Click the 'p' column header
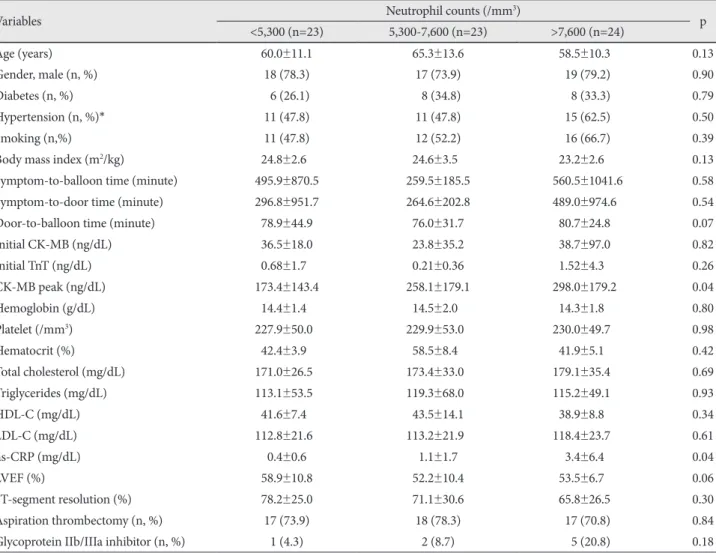This screenshot has height=553, width=716. [x=703, y=21]
